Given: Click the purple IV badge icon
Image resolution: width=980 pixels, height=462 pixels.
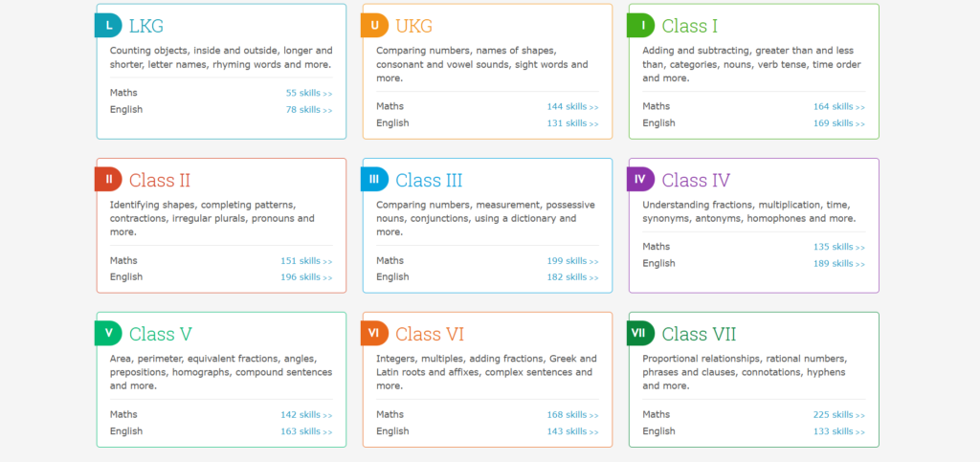Looking at the screenshot, I should [x=641, y=179].
